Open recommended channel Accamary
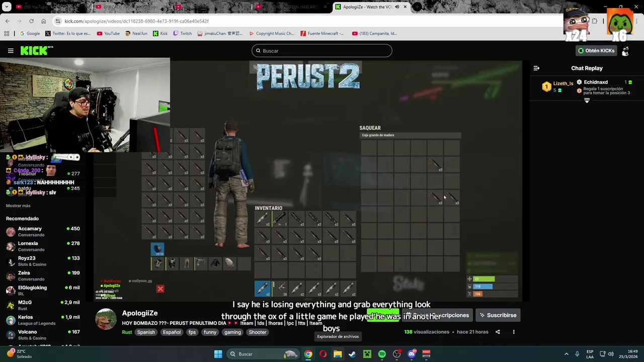 click(42, 231)
